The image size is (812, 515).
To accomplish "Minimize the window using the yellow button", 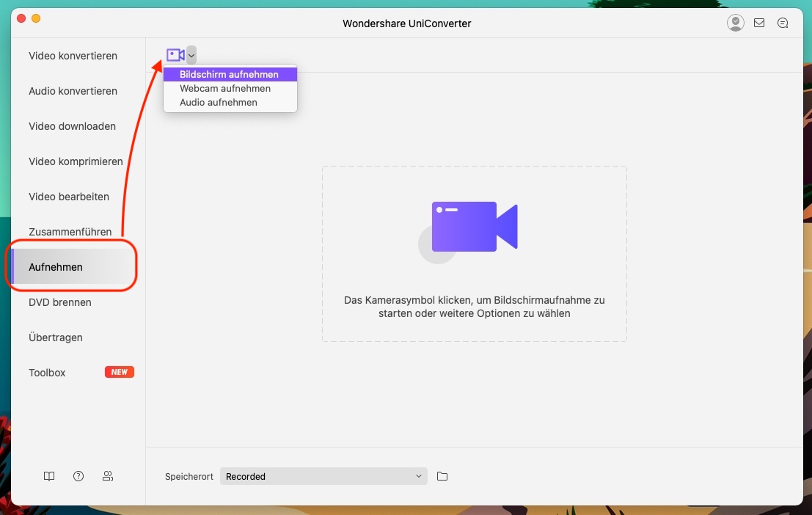I will (36, 18).
